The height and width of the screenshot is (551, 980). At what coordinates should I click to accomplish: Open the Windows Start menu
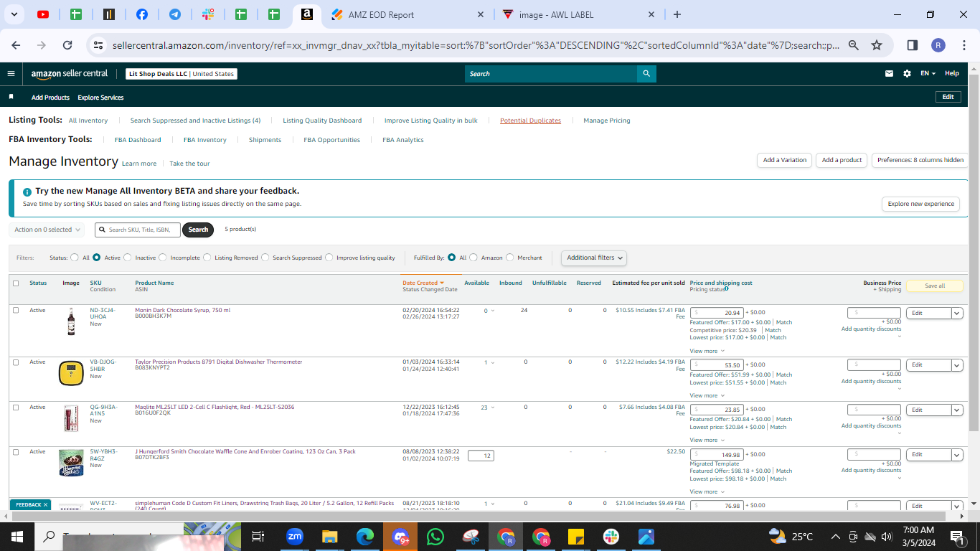coord(16,536)
